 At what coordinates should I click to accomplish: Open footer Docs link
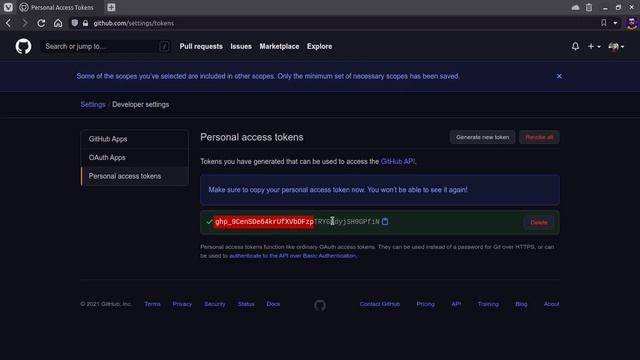(x=273, y=304)
